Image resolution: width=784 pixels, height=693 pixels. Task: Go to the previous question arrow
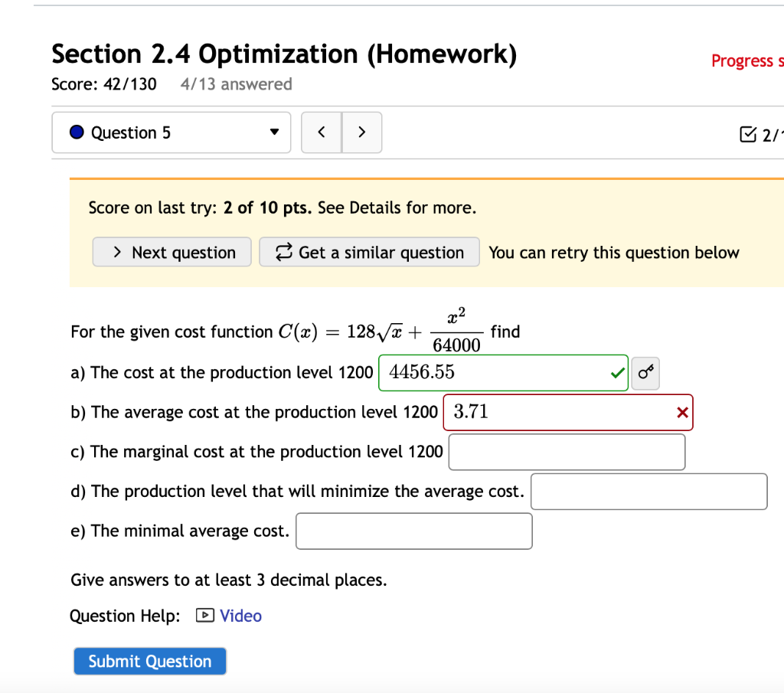tap(322, 132)
